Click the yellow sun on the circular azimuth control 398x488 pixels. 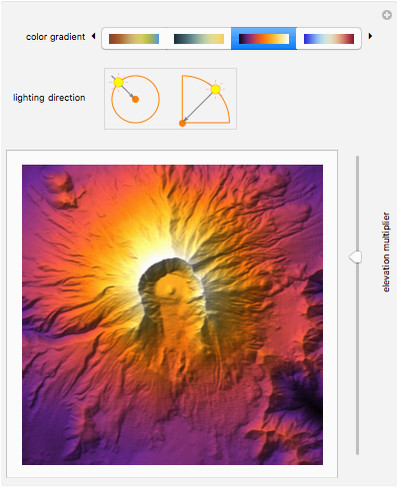tap(118, 82)
